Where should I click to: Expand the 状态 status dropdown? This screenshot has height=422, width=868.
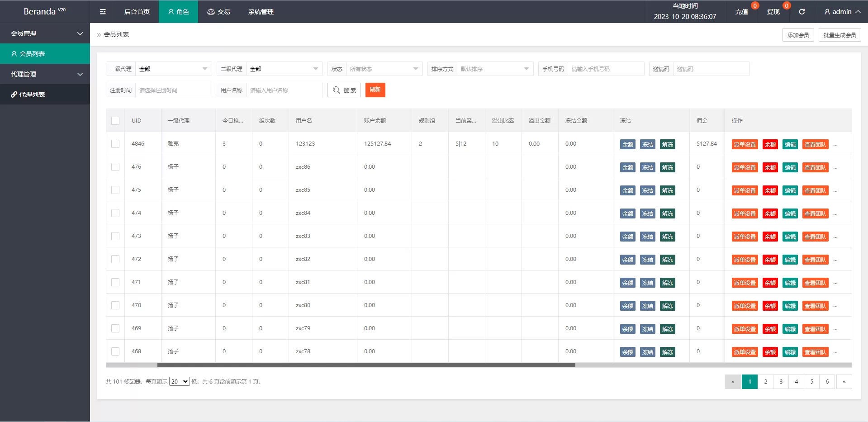(384, 69)
